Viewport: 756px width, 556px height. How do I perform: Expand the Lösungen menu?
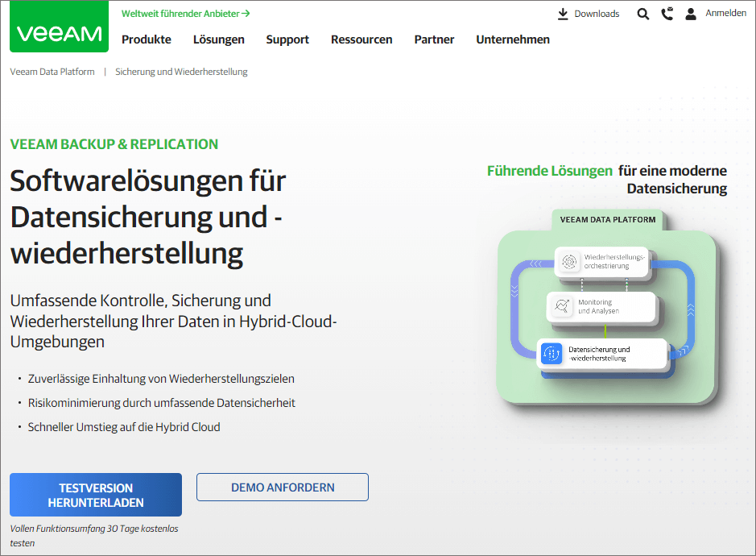point(218,39)
